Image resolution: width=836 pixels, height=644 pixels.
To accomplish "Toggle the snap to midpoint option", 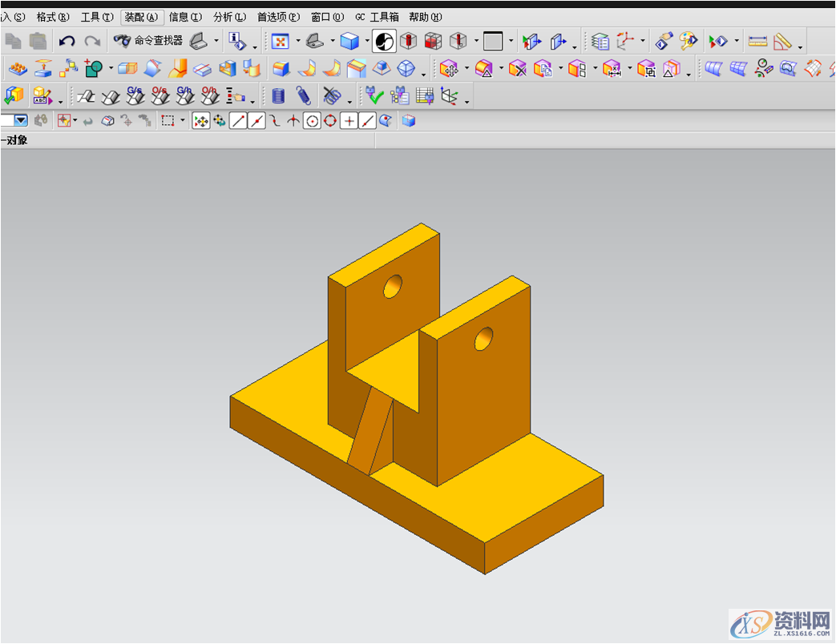I will click(256, 121).
